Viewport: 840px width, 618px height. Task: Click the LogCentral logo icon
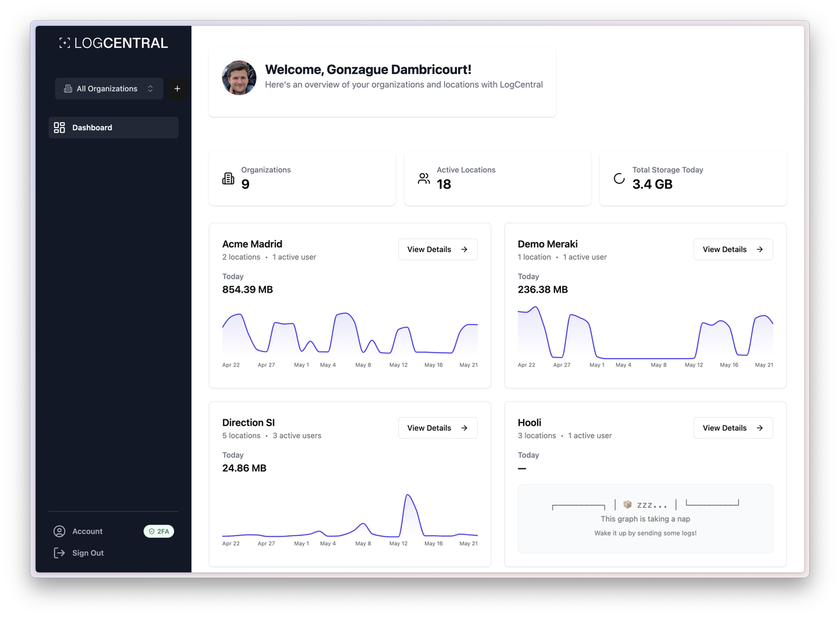click(64, 43)
